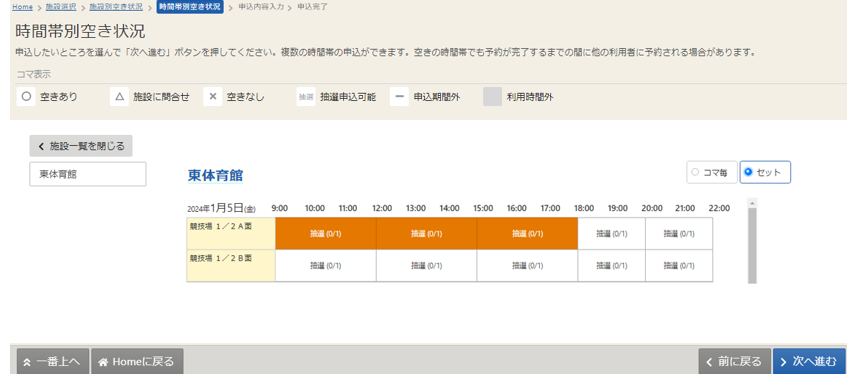Select B面 12:00-15:00 lottery slot

click(427, 266)
